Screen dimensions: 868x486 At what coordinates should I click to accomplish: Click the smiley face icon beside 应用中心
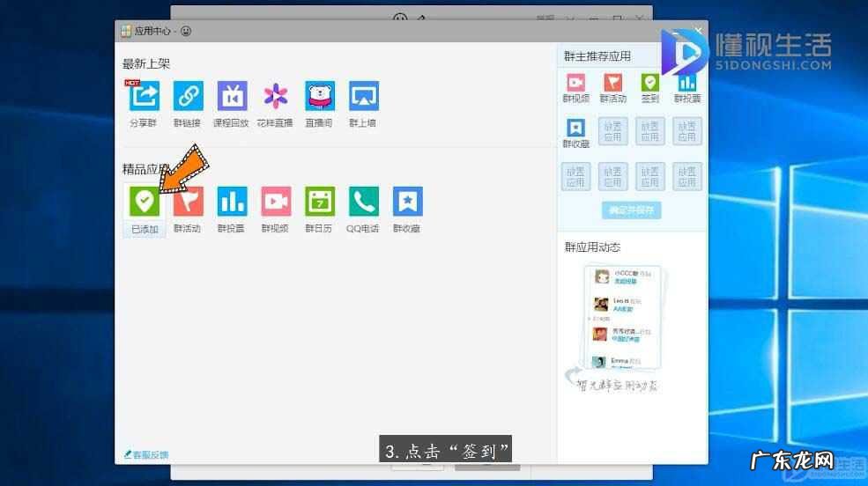coord(186,31)
